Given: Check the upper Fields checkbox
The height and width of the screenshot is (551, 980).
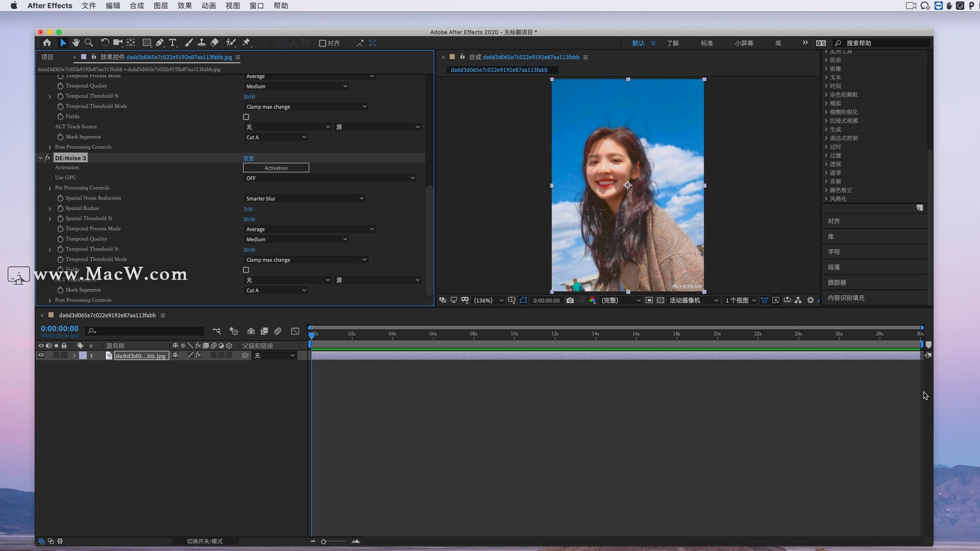Looking at the screenshot, I should point(246,117).
